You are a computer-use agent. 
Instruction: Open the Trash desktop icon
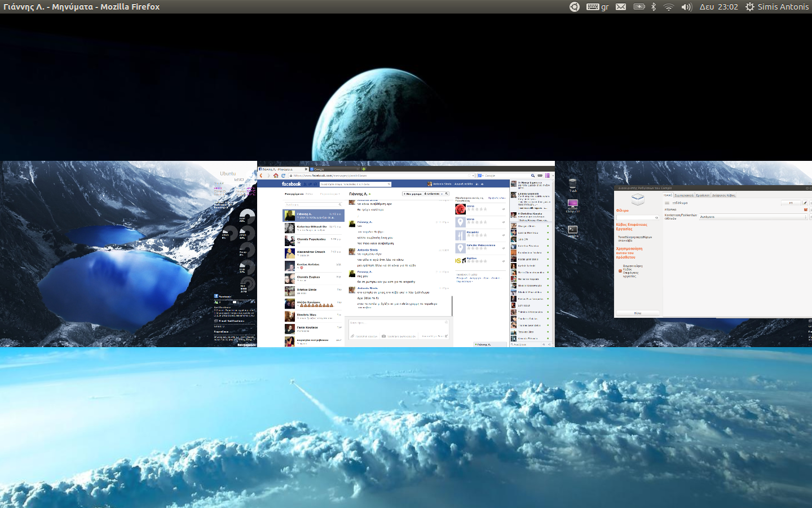click(573, 185)
